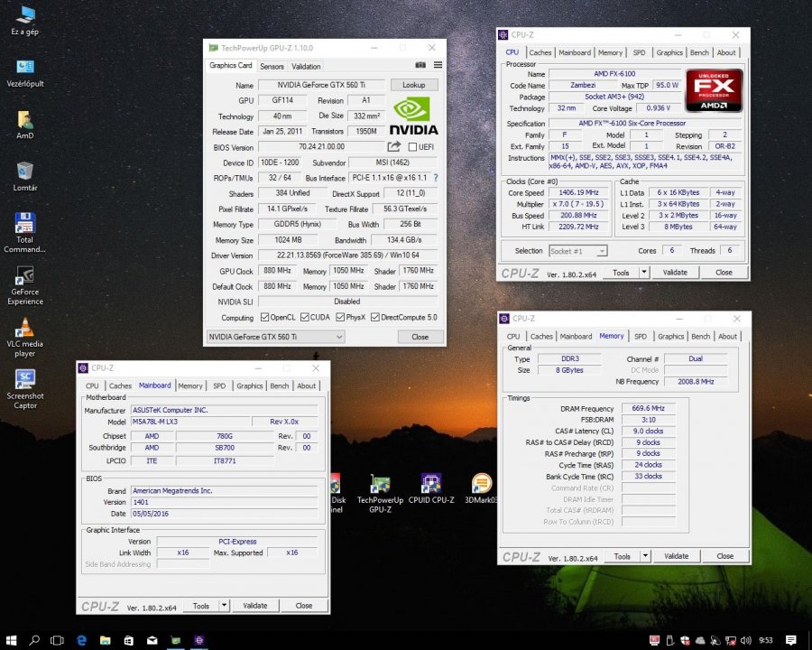Open Caches tab in CPU-Z CPU window
Viewport: 812px width, 650px height.
pyautogui.click(x=540, y=52)
